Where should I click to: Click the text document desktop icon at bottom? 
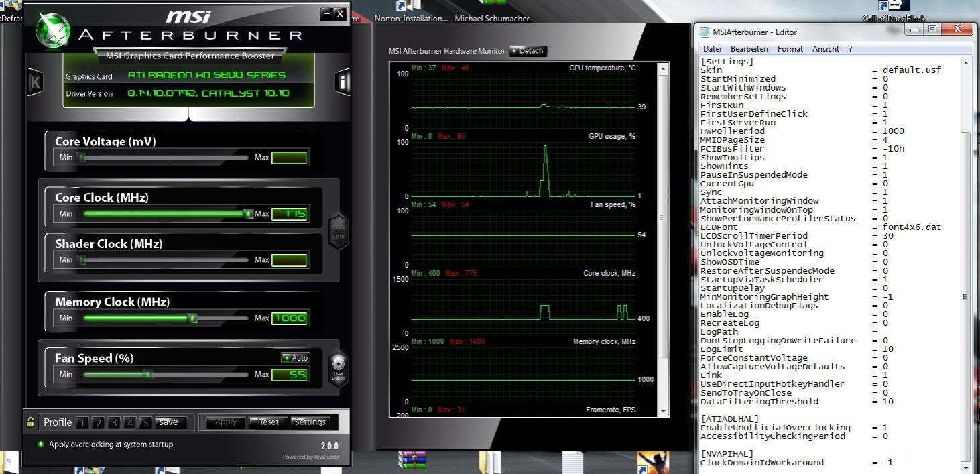pos(572,462)
